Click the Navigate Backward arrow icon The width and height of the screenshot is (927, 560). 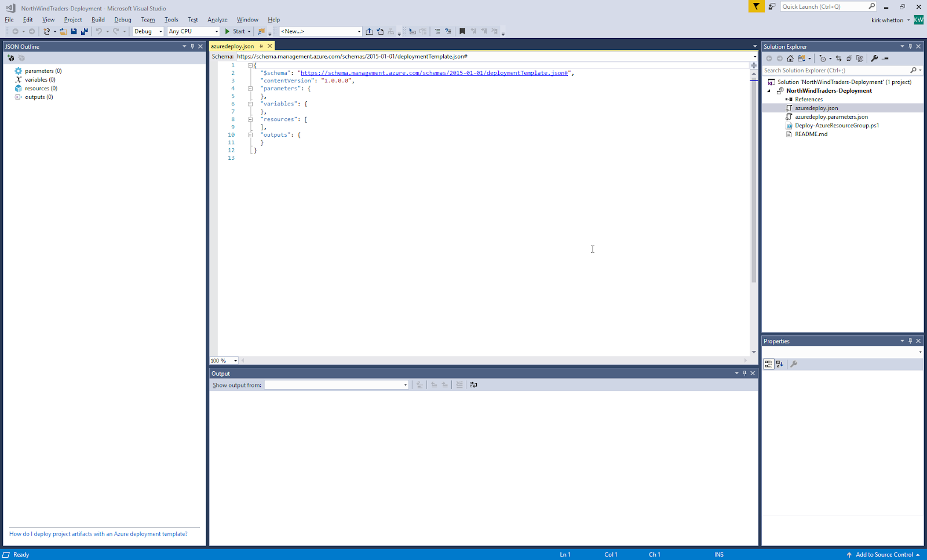point(16,31)
